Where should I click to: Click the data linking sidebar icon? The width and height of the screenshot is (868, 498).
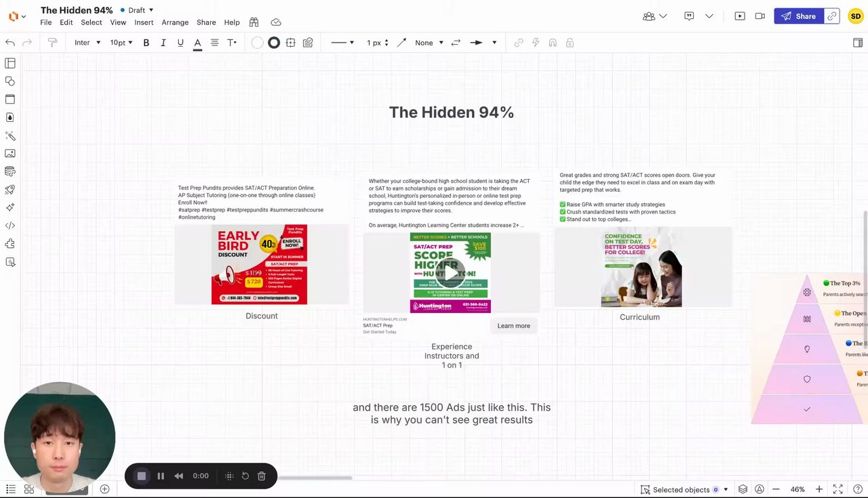pos(10,171)
